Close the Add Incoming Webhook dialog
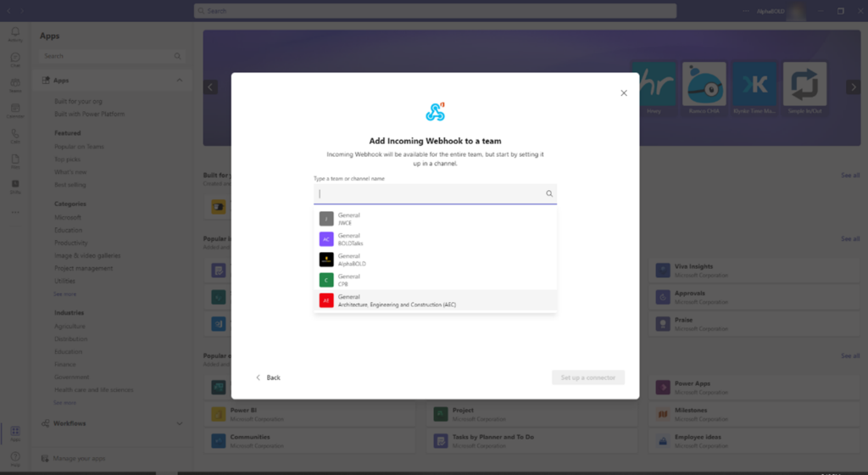 coord(624,92)
